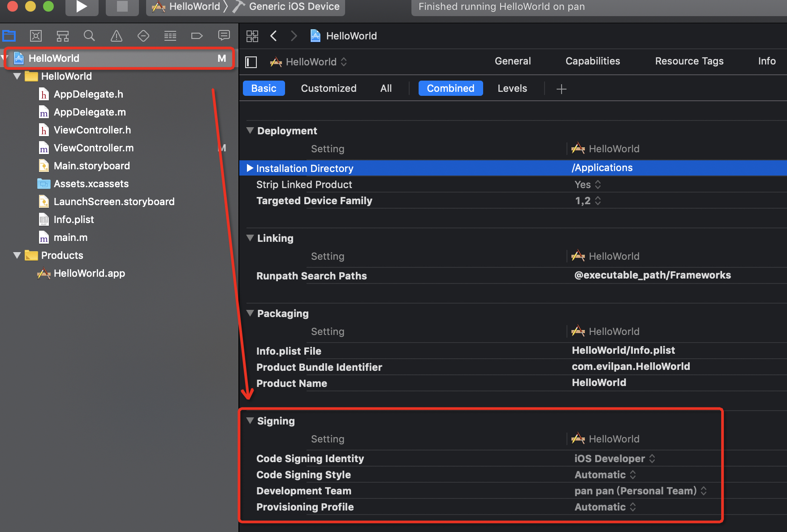
Task: Select Levels view mode
Action: pyautogui.click(x=512, y=88)
